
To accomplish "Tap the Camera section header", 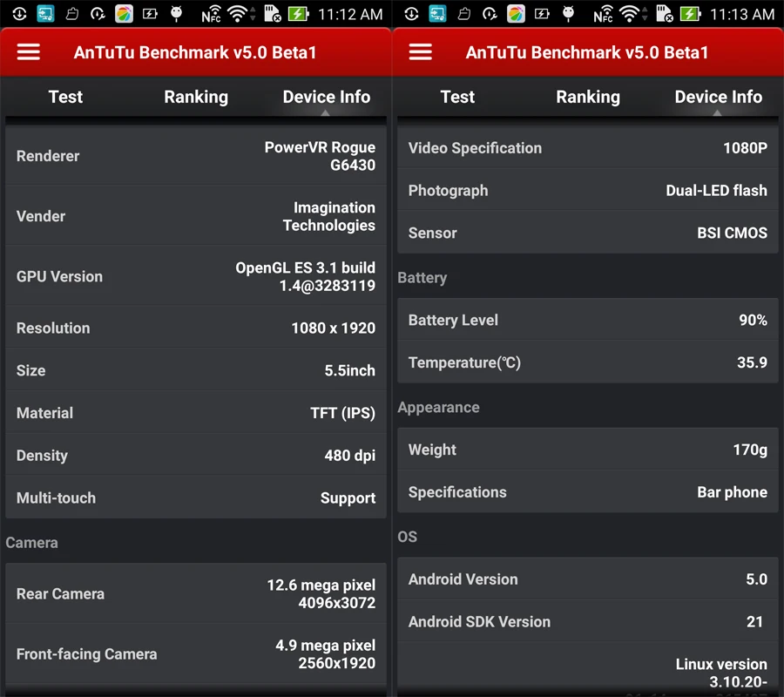I will (31, 543).
